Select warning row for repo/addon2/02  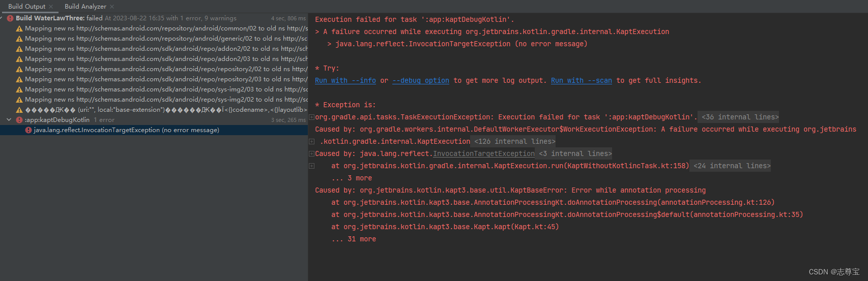click(x=154, y=49)
